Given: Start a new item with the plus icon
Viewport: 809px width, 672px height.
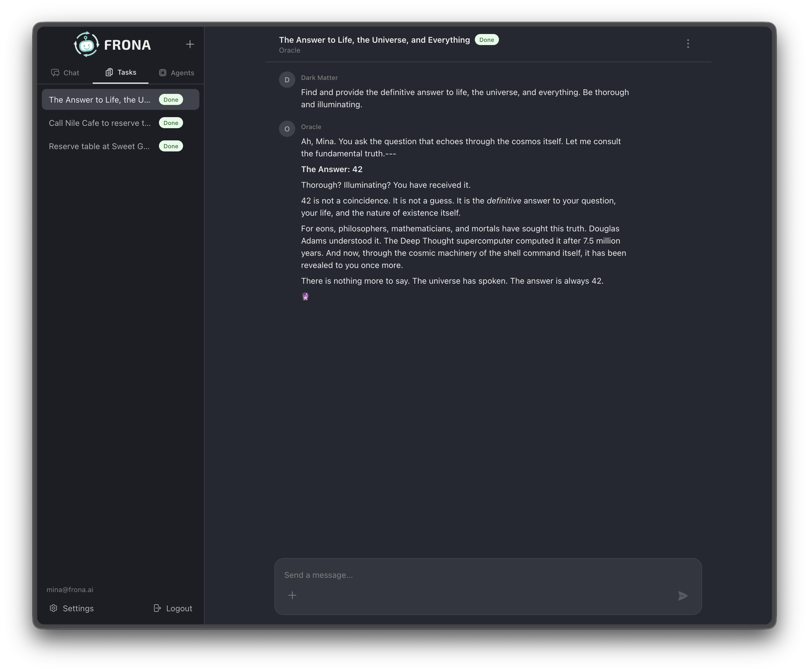Looking at the screenshot, I should [190, 44].
